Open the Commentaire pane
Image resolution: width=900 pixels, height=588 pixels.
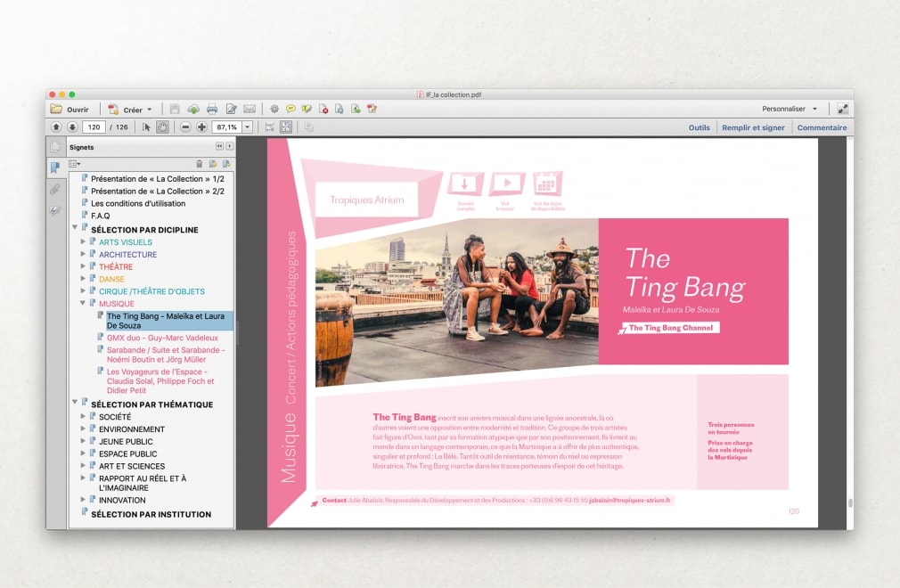822,127
